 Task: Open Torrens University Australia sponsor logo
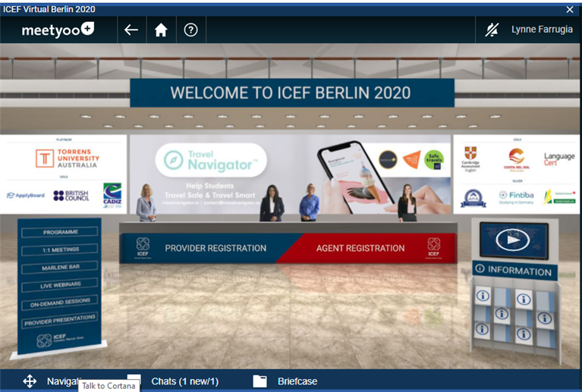[68, 158]
